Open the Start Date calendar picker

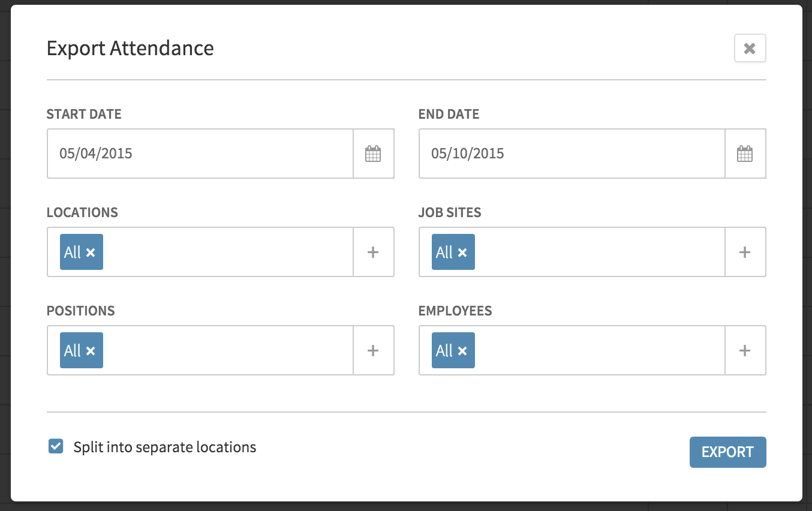click(373, 154)
